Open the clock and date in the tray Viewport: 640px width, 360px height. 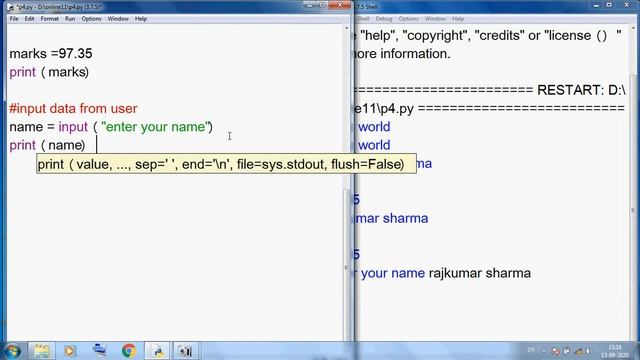pyautogui.click(x=615, y=351)
